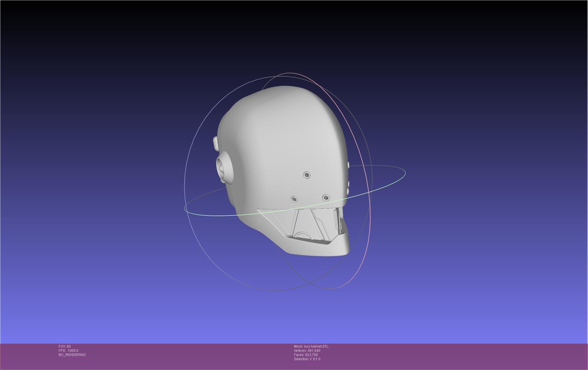
Task: Click the FPS: 1000.0 readout
Action: 68,351
